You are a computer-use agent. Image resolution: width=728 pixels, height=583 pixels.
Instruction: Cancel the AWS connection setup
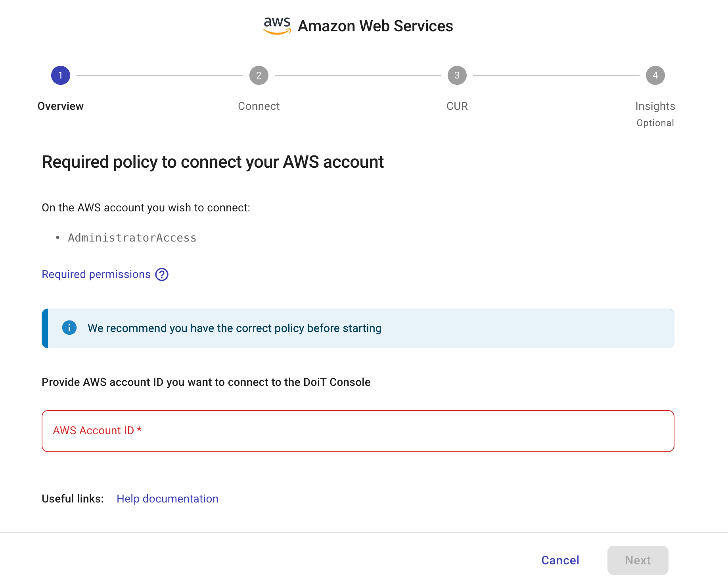tap(560, 560)
